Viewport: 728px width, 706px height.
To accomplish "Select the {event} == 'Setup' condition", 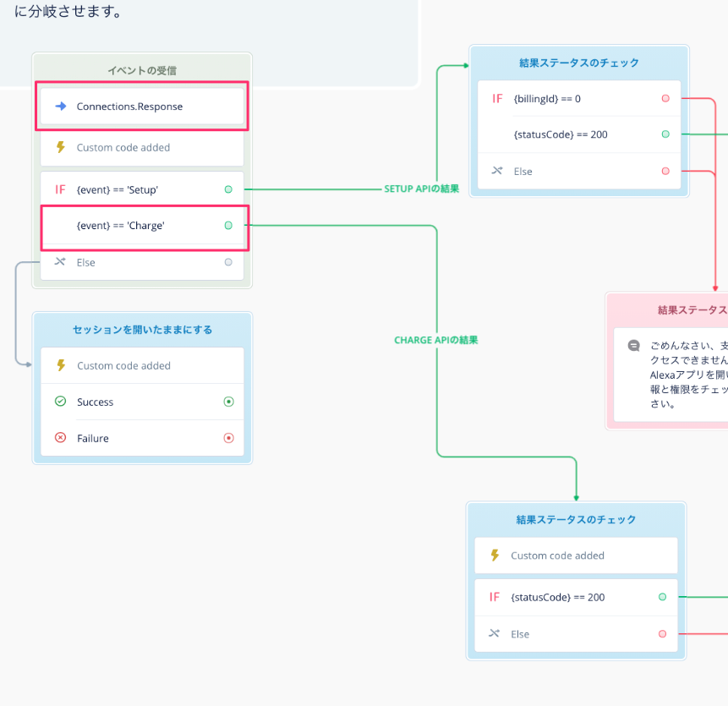I will click(x=142, y=189).
